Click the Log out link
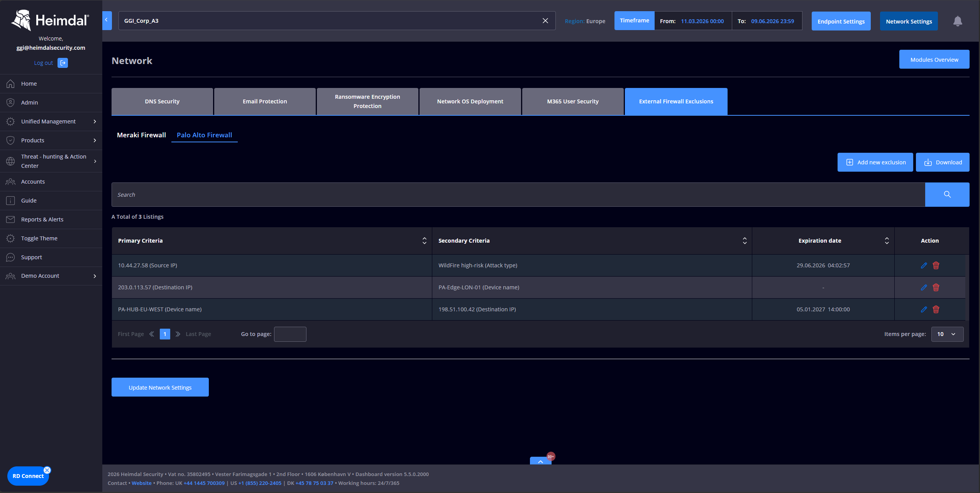 (x=44, y=63)
